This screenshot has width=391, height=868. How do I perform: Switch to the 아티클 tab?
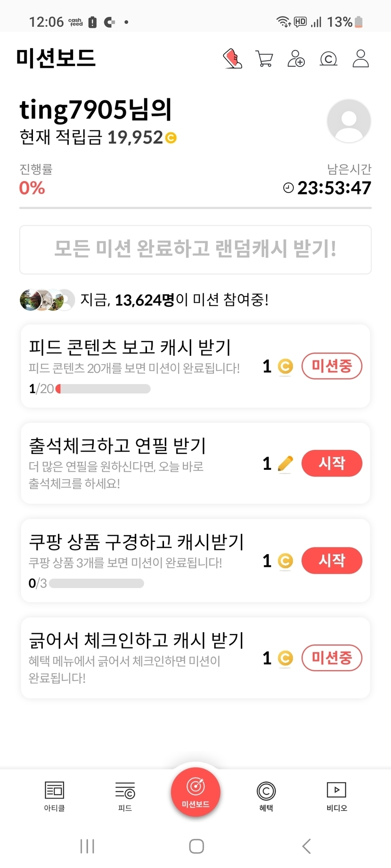[54, 796]
